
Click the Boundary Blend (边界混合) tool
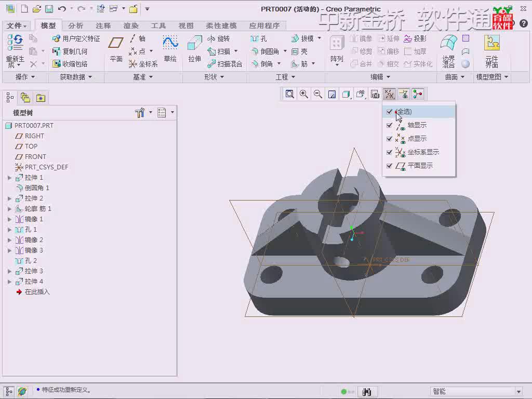coord(448,51)
